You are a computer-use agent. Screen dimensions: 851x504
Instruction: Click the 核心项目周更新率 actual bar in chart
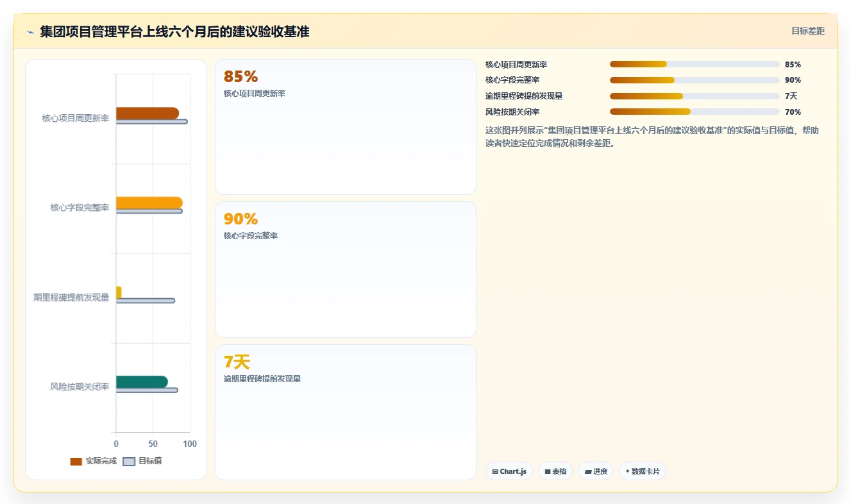[x=147, y=113]
